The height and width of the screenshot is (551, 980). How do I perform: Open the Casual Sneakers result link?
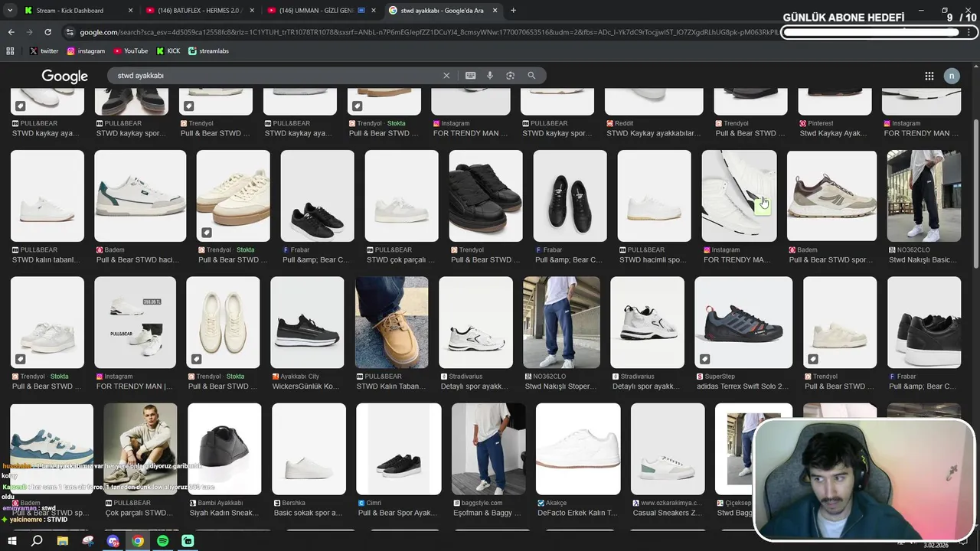[x=668, y=513]
